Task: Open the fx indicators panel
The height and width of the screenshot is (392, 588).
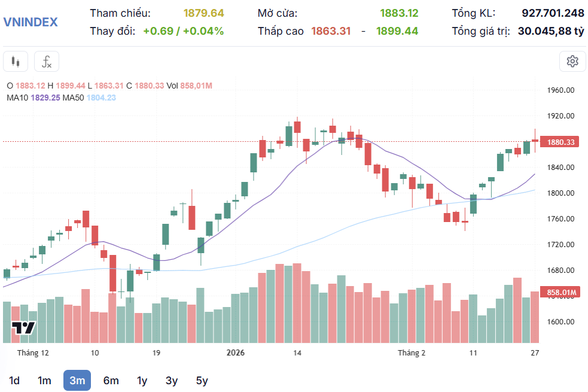Action: click(46, 61)
